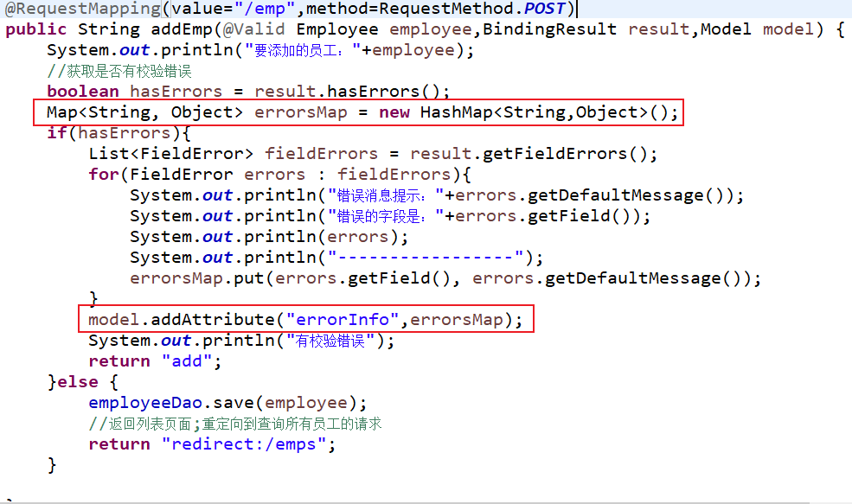The height and width of the screenshot is (504, 852).
Task: Click the else keyword
Action: click(x=78, y=382)
